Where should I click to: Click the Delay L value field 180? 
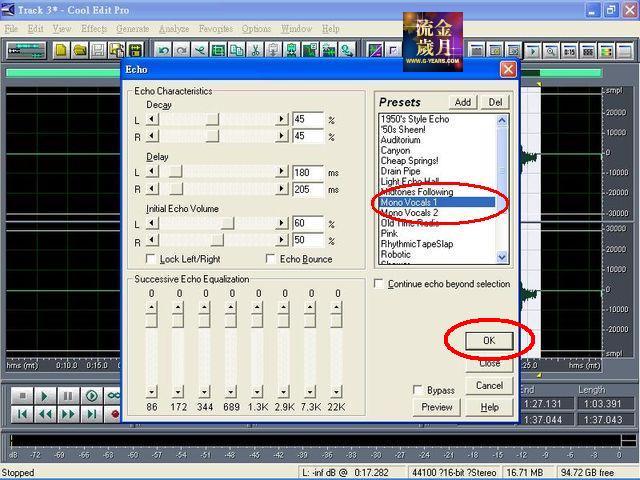click(308, 173)
